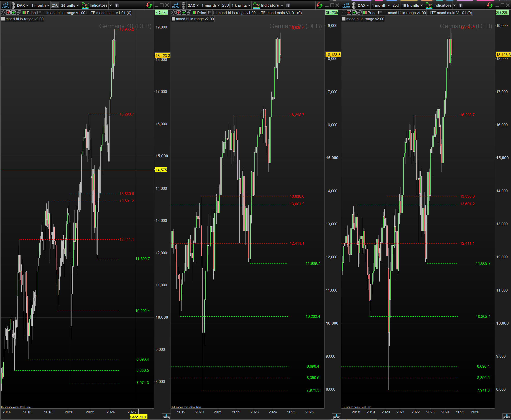Click the red down-arrow sell order icon in left chart
The height and width of the screenshot is (420, 511).
pos(8,13)
